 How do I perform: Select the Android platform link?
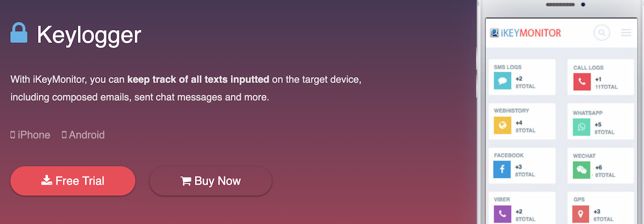tap(83, 135)
